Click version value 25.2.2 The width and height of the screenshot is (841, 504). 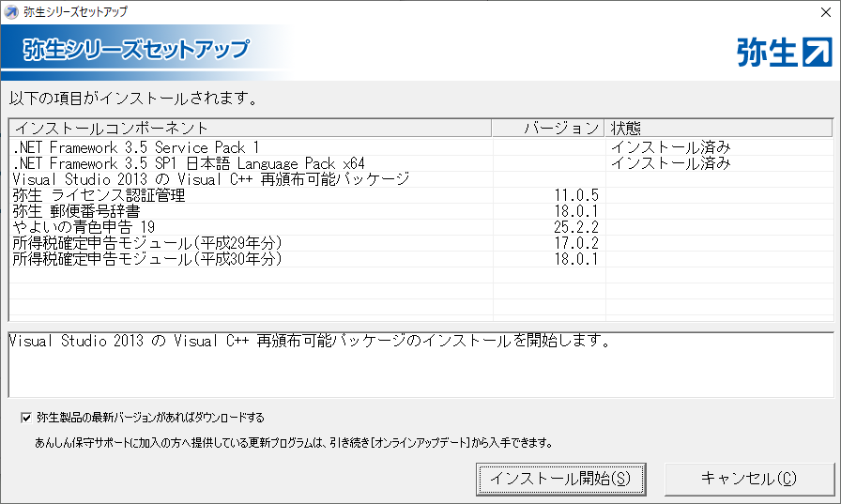(576, 227)
